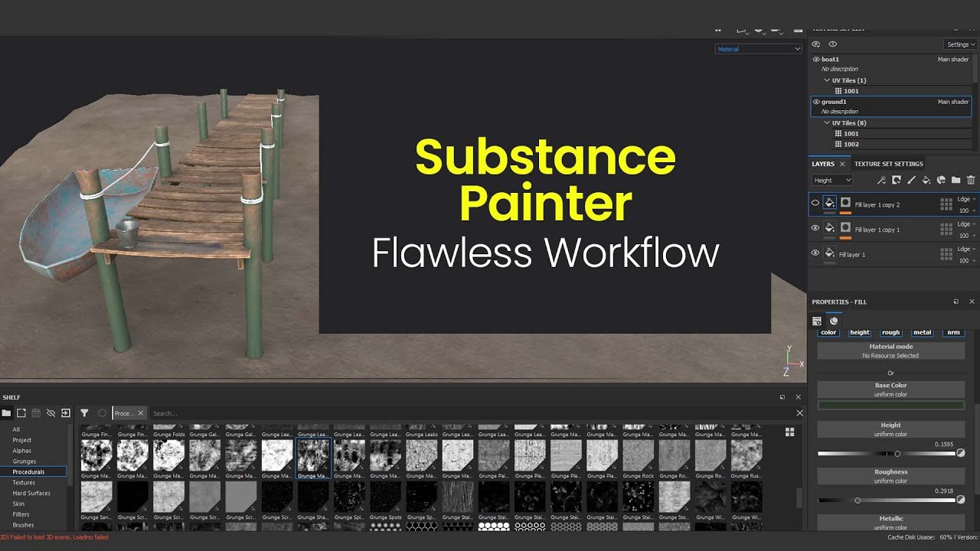Screen dimensions: 980x551
Task: Click the shelf filter funnel icon
Action: (x=84, y=413)
